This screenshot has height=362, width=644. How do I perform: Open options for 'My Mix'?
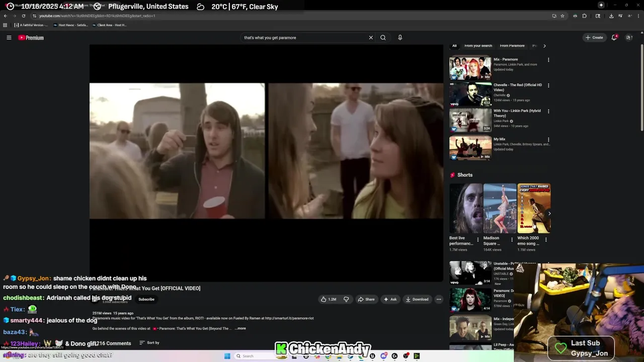click(x=548, y=140)
